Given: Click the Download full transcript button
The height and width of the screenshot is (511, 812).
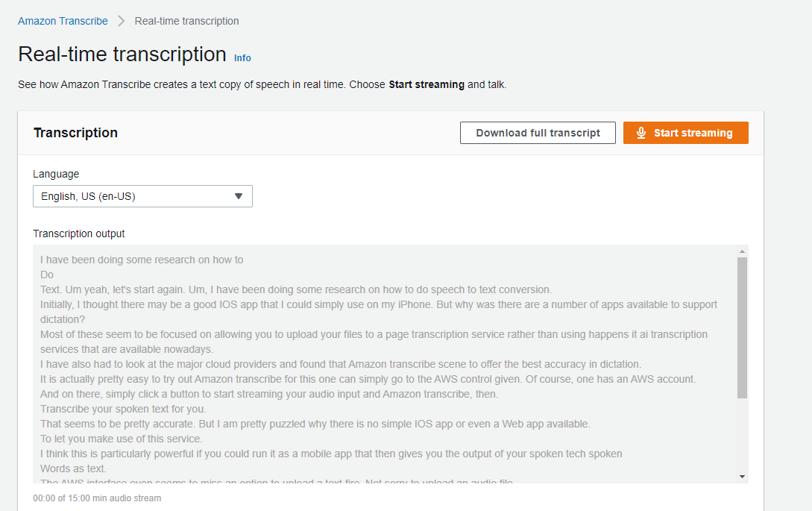Looking at the screenshot, I should pos(538,133).
